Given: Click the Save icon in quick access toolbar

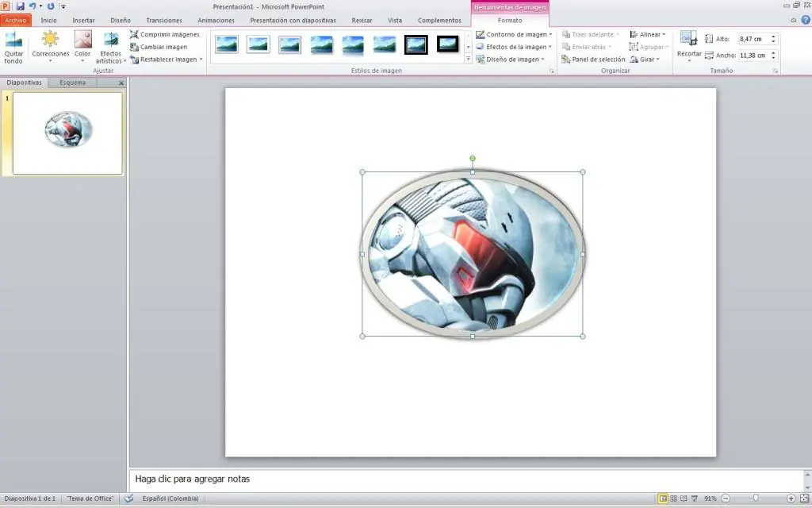Looking at the screenshot, I should coord(20,6).
